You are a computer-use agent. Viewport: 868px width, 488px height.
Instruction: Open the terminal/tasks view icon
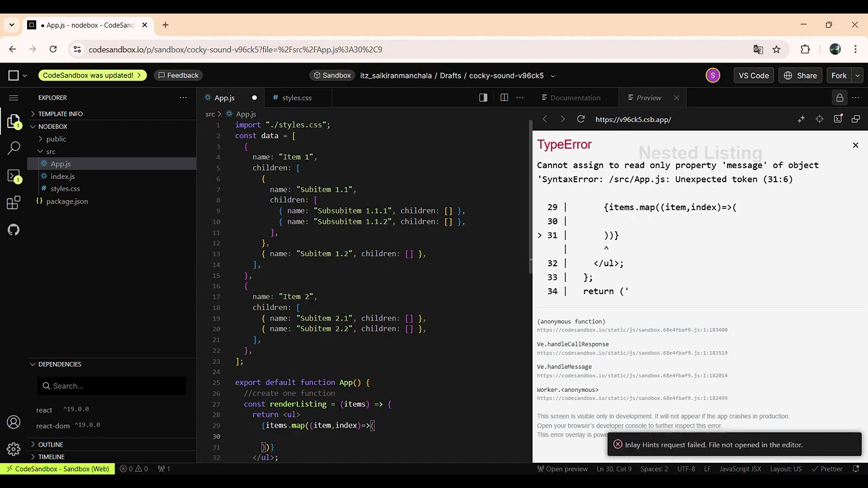tap(14, 176)
